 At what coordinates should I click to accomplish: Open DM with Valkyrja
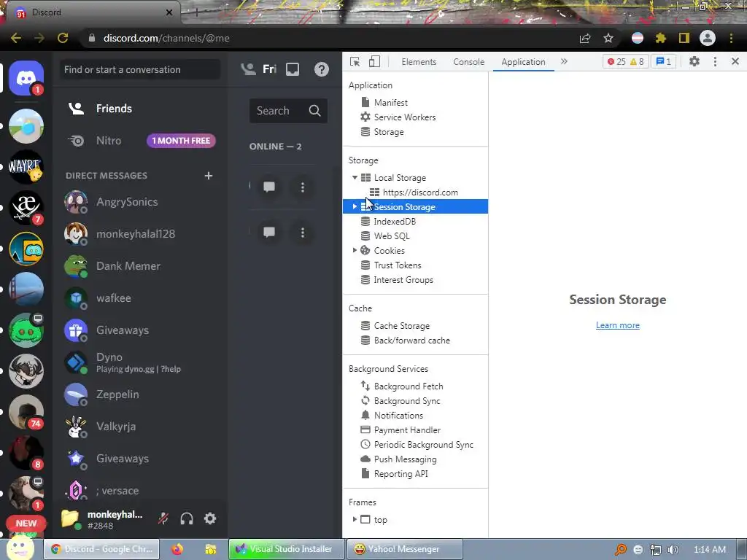point(140,427)
